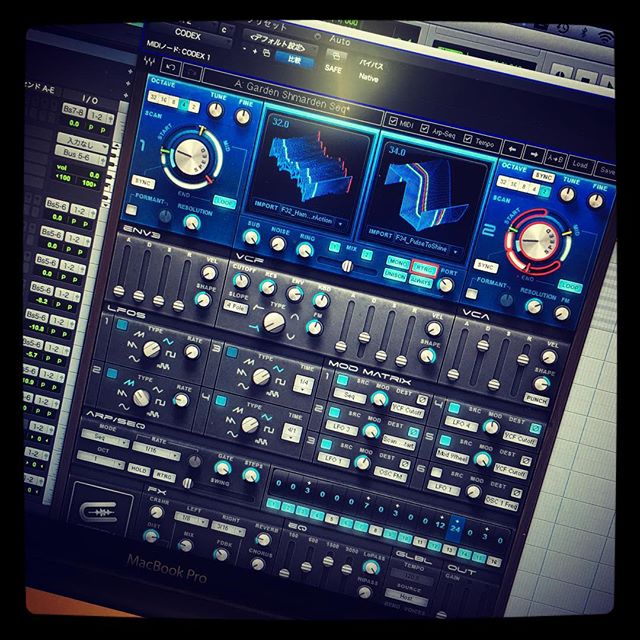Select oscillator mix source button 1
This screenshot has width=640, height=640.
tap(334, 247)
